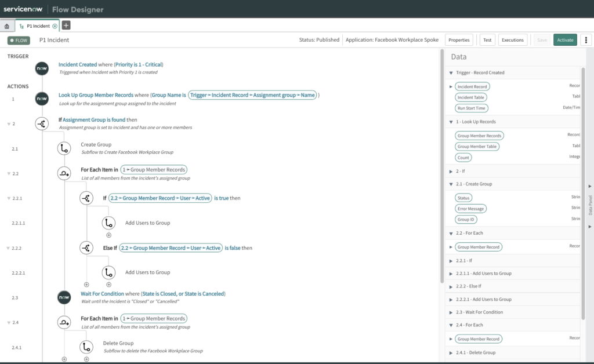Viewport: 594px width, 364px height.
Task: Select the Create Group subflow icon
Action: 64,148
